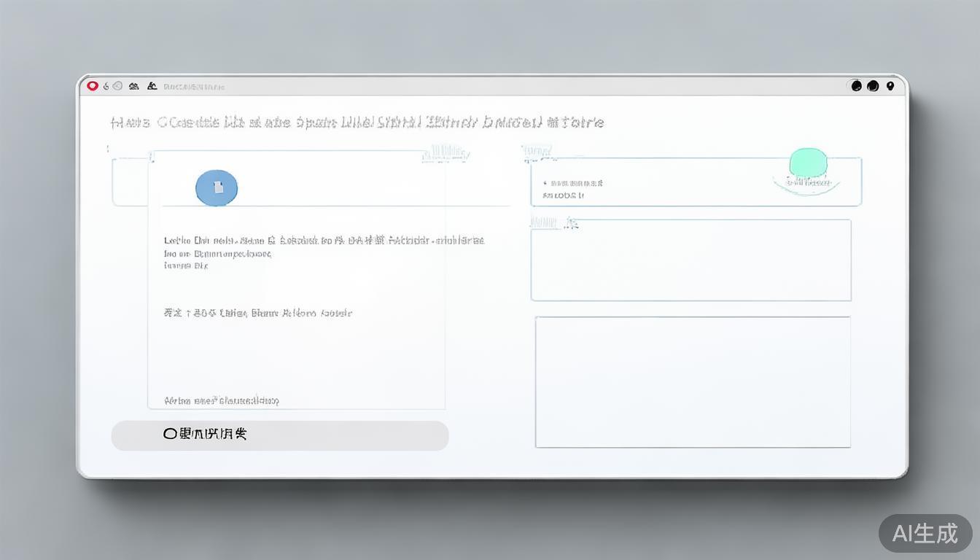Click the blurred title text in title bar
The width and height of the screenshot is (980, 560).
[194, 87]
